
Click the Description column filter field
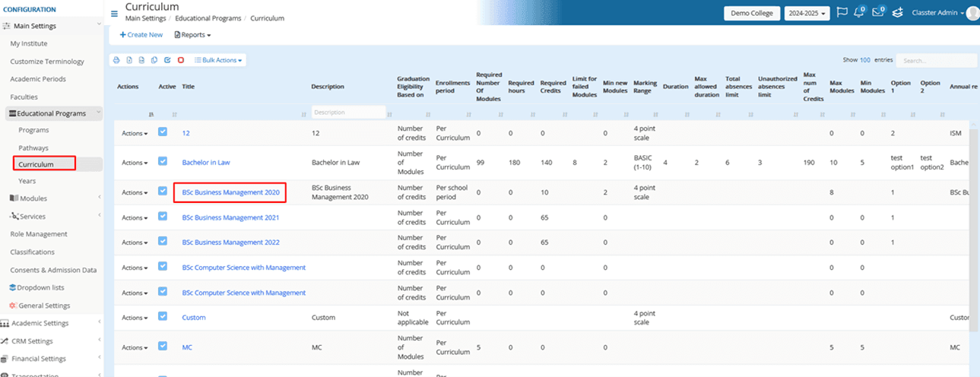point(348,112)
